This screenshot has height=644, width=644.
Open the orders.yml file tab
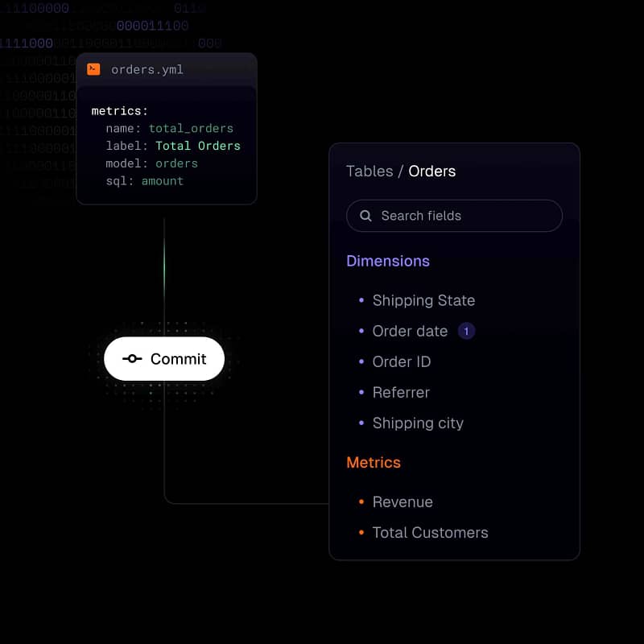(x=147, y=70)
